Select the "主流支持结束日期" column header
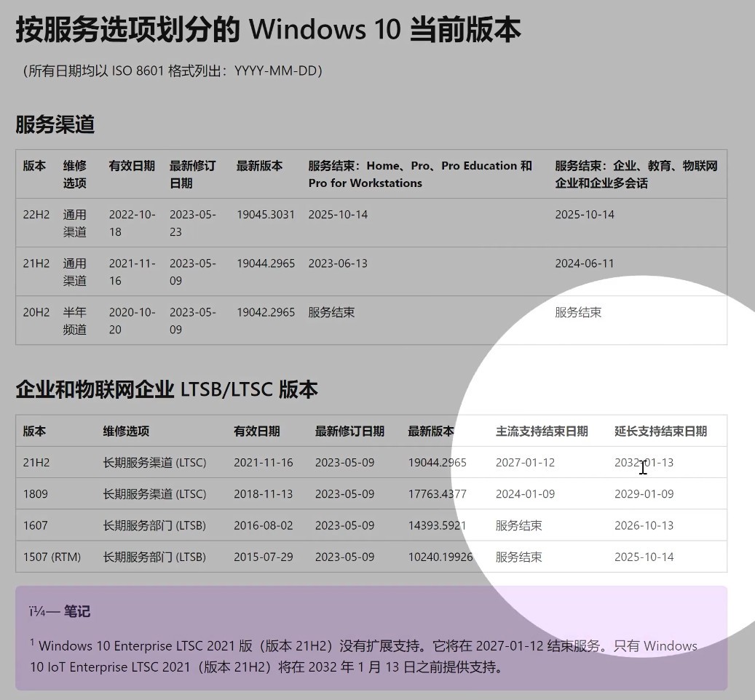The height and width of the screenshot is (700, 755). [x=542, y=431]
